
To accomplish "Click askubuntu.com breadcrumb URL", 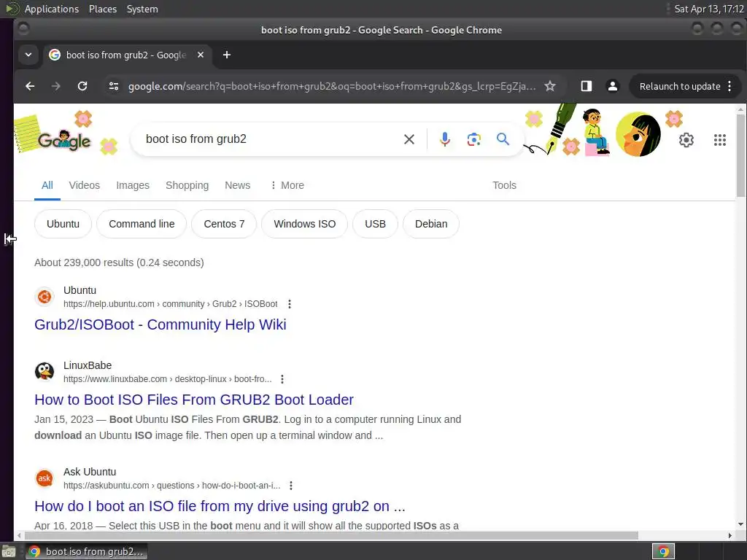I will point(171,485).
